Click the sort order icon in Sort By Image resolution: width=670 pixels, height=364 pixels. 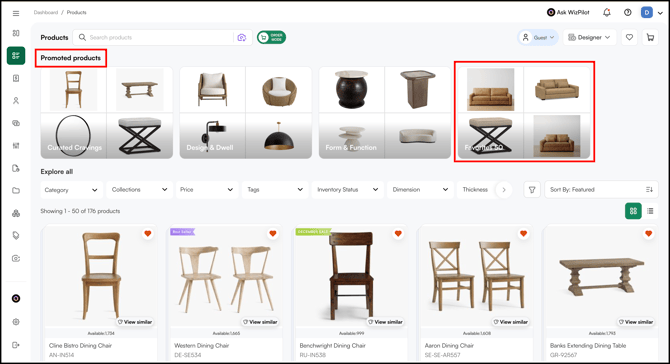coord(649,190)
